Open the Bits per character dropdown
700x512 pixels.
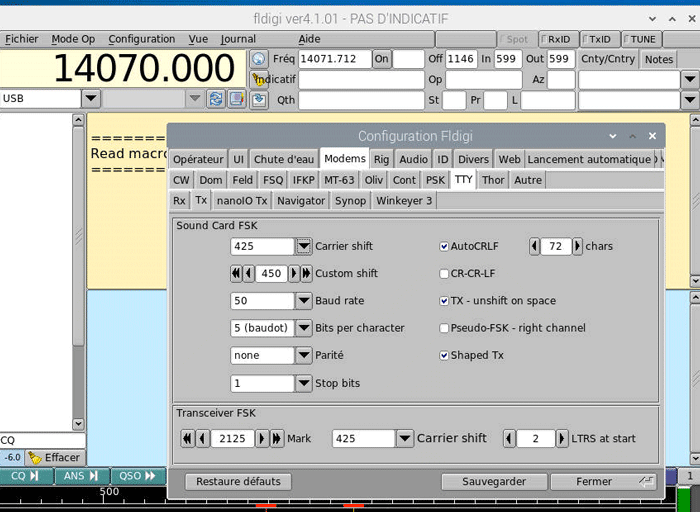[x=304, y=328]
